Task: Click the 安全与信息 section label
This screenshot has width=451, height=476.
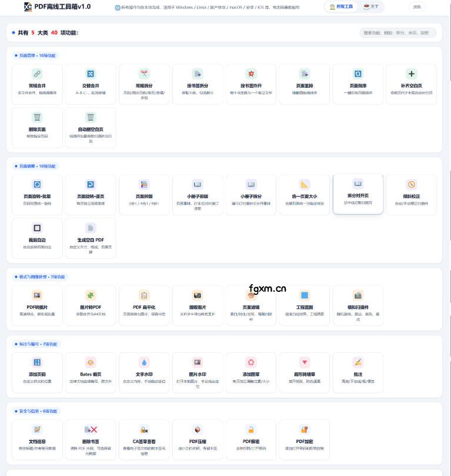Action: coord(36,411)
